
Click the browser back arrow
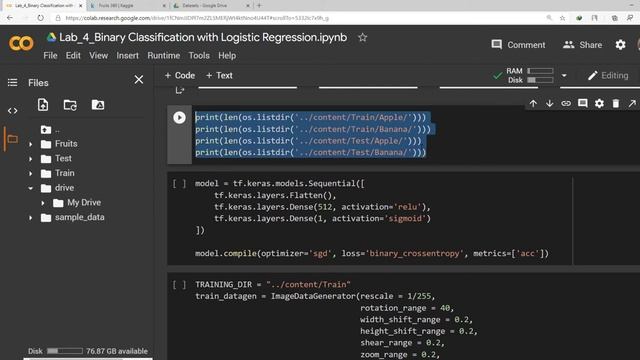(x=9, y=18)
